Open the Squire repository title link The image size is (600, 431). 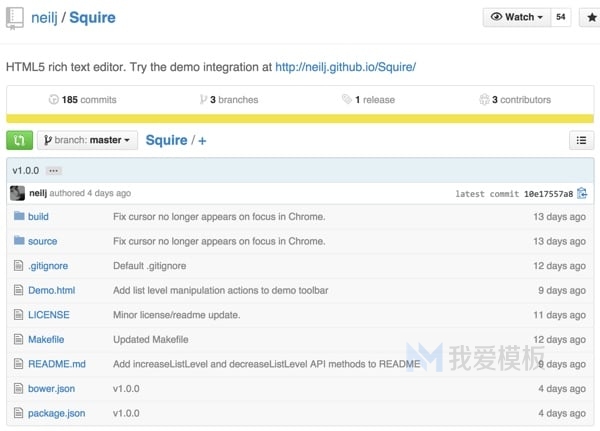pyautogui.click(x=92, y=18)
